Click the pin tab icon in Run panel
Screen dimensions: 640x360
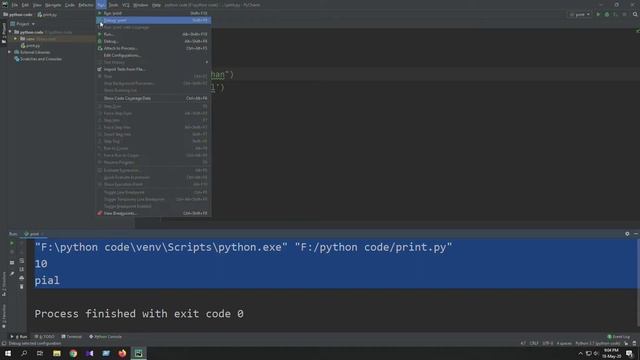click(x=12, y=273)
